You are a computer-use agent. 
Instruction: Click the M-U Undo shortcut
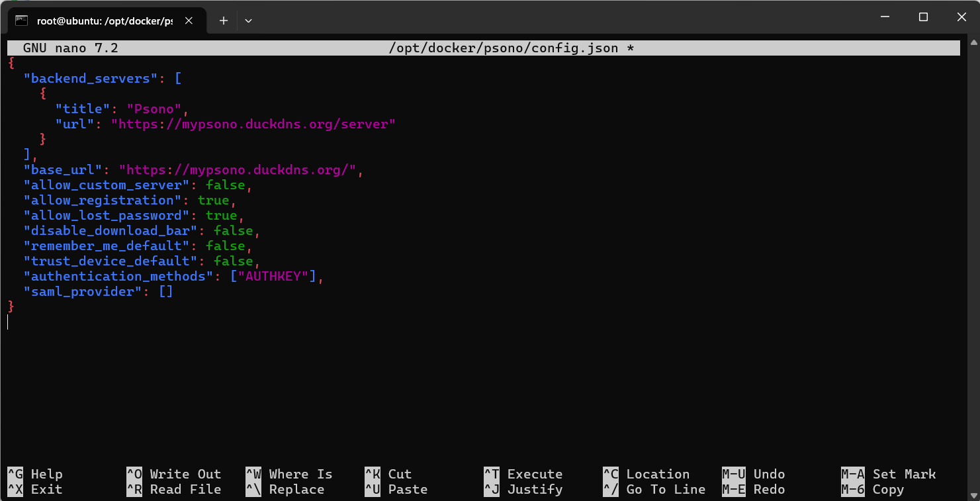754,474
